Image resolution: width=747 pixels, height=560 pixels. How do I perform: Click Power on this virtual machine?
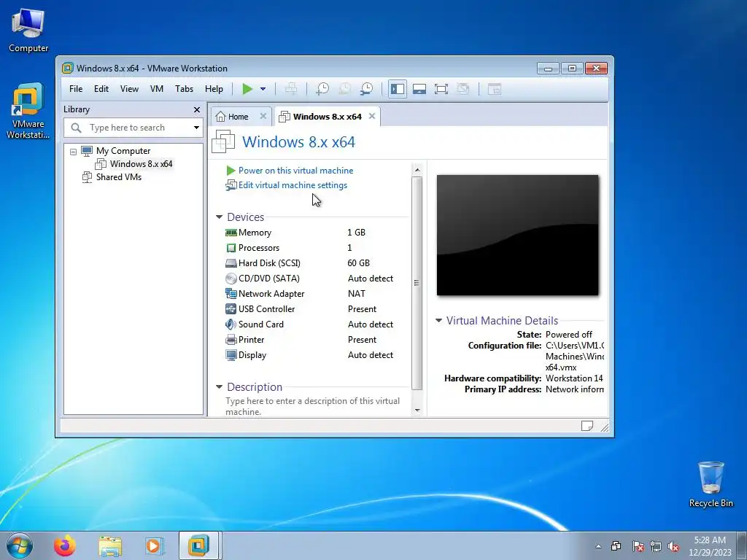(296, 171)
